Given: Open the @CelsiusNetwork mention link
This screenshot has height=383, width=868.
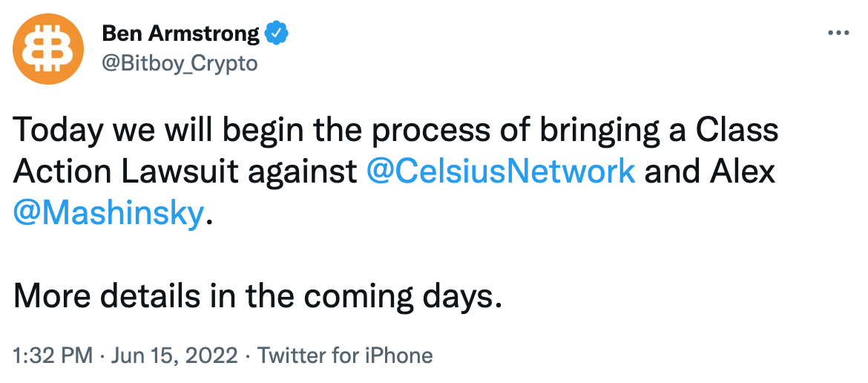Looking at the screenshot, I should (502, 171).
